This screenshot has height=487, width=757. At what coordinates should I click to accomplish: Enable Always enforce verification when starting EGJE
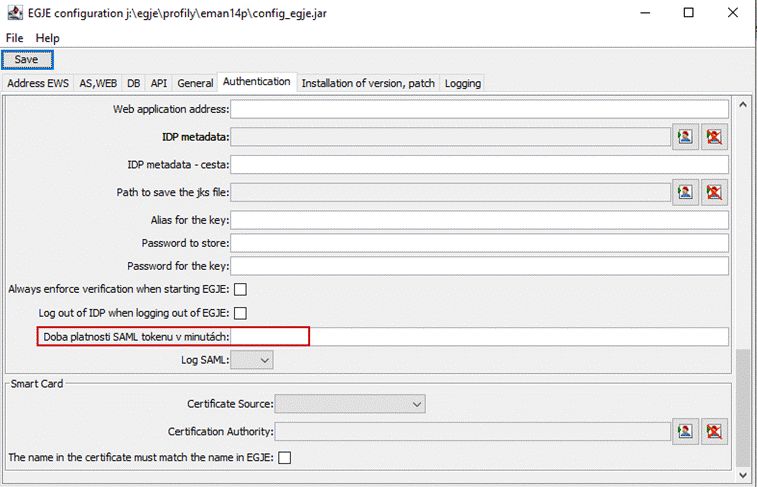pyautogui.click(x=240, y=289)
